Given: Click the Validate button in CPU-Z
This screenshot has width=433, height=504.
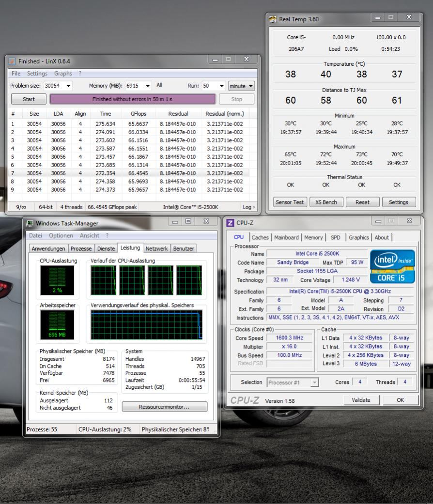Looking at the screenshot, I should [x=361, y=400].
